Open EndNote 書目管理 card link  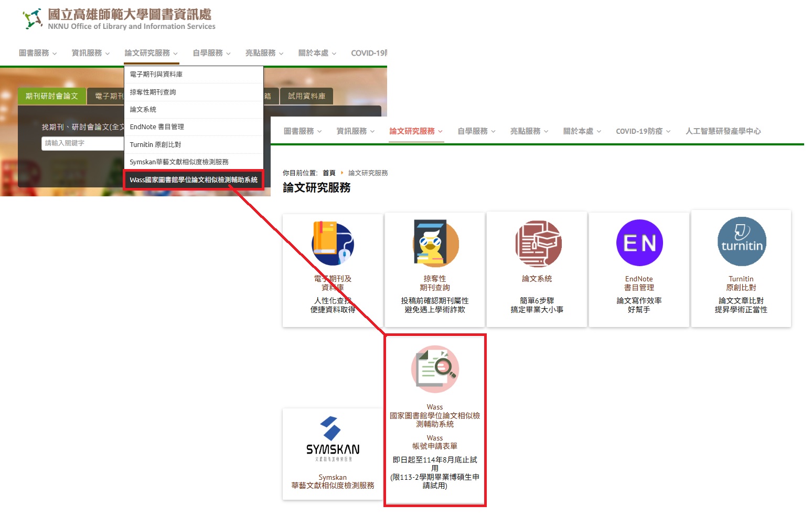639,283
